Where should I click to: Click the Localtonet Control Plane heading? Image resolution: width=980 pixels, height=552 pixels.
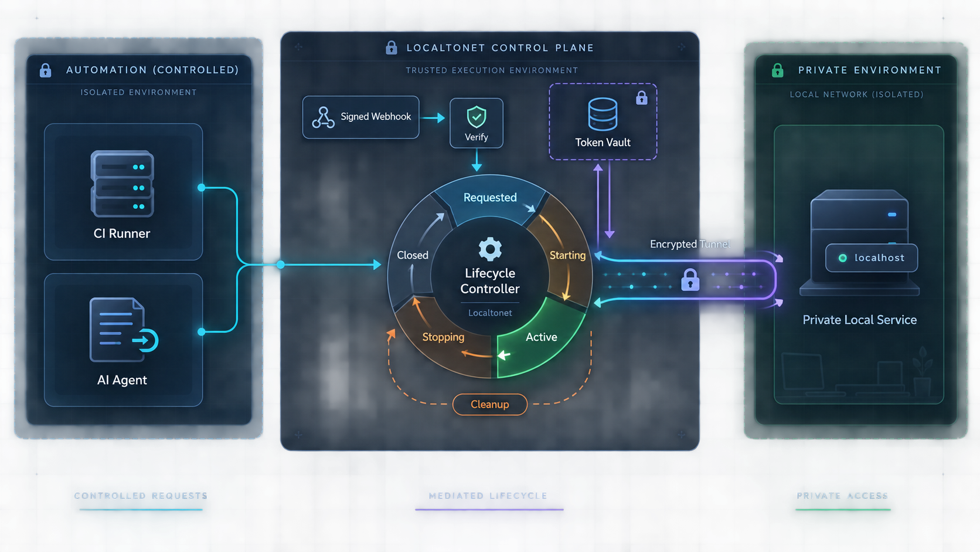[500, 48]
